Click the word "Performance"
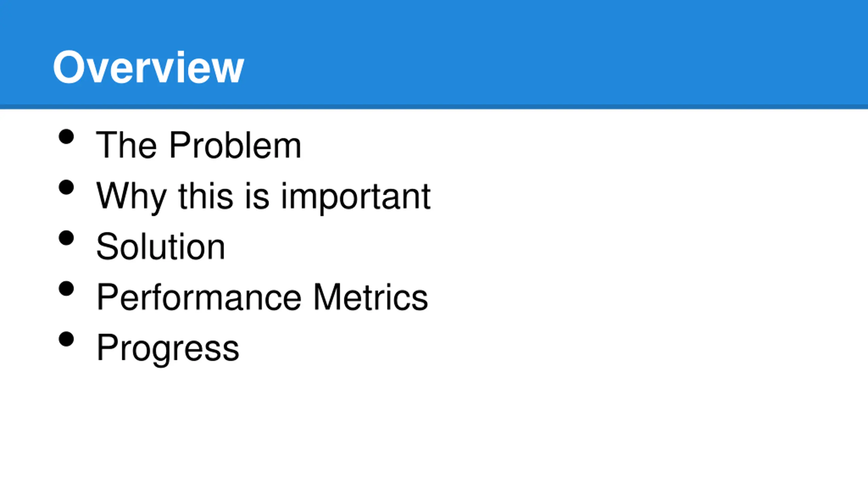This screenshot has width=868, height=488. (x=199, y=297)
